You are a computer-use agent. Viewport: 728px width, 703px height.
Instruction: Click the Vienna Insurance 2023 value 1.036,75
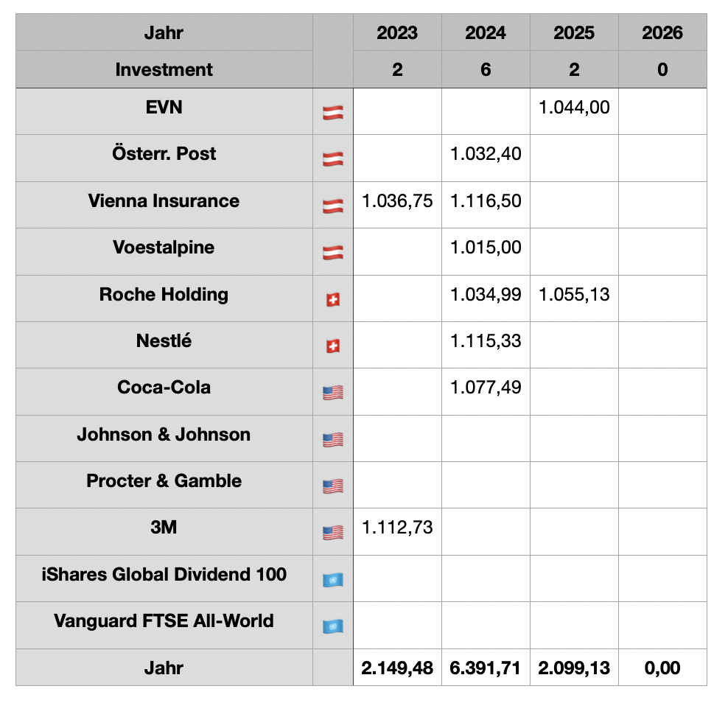tap(397, 201)
